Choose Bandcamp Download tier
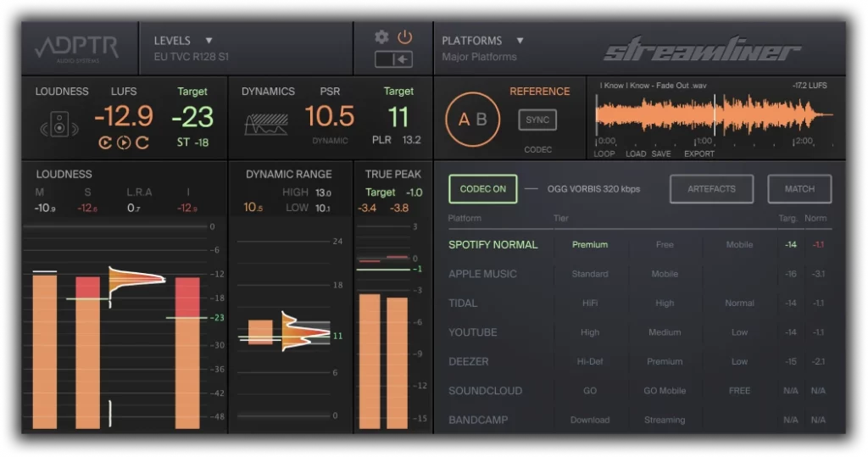 coord(590,420)
